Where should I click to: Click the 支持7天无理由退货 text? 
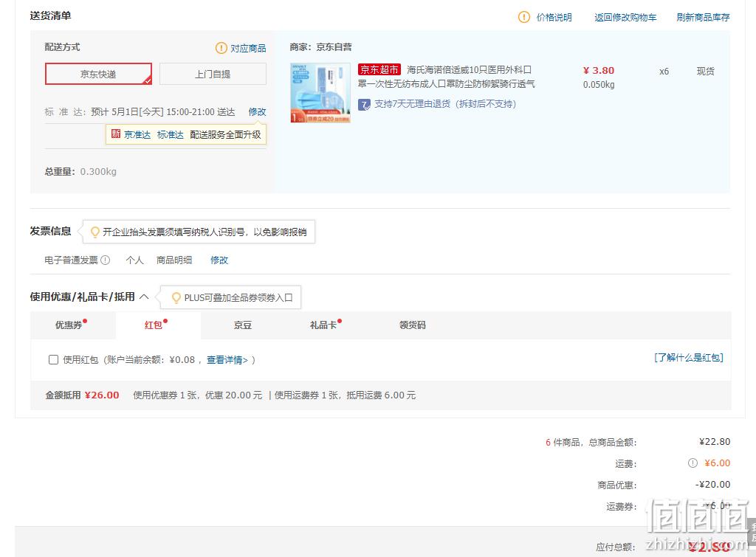coord(445,103)
